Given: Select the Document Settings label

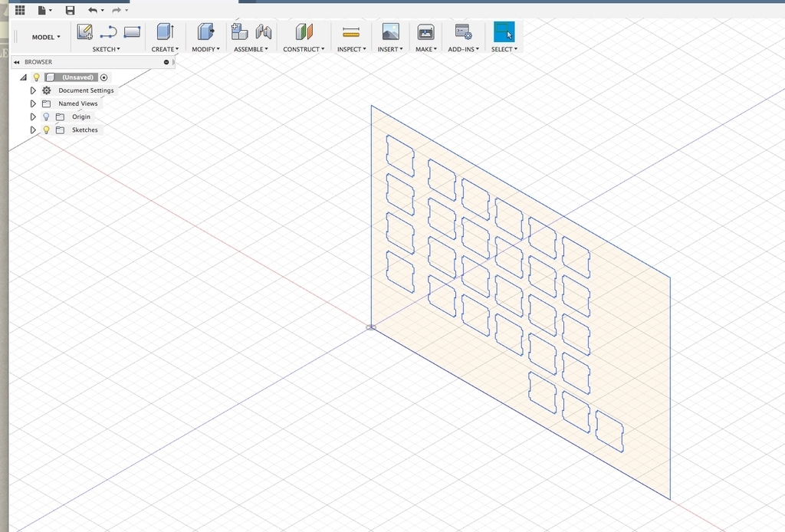Looking at the screenshot, I should (86, 90).
